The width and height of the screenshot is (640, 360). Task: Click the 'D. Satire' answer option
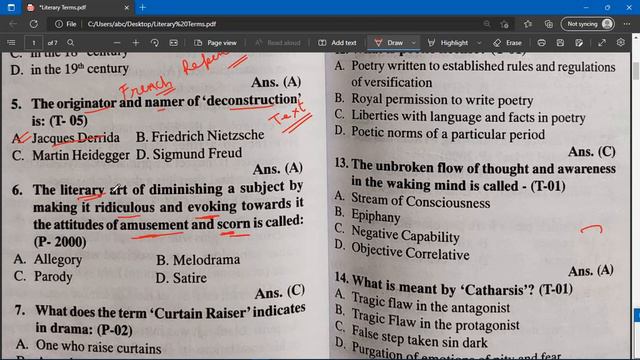coord(181,278)
